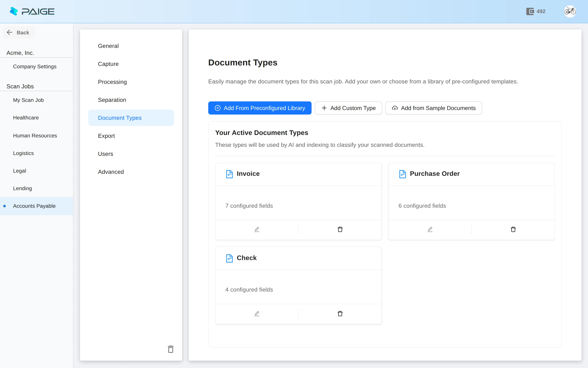Click Add From Preconfigured Library button
This screenshot has height=368, width=588.
pos(260,108)
